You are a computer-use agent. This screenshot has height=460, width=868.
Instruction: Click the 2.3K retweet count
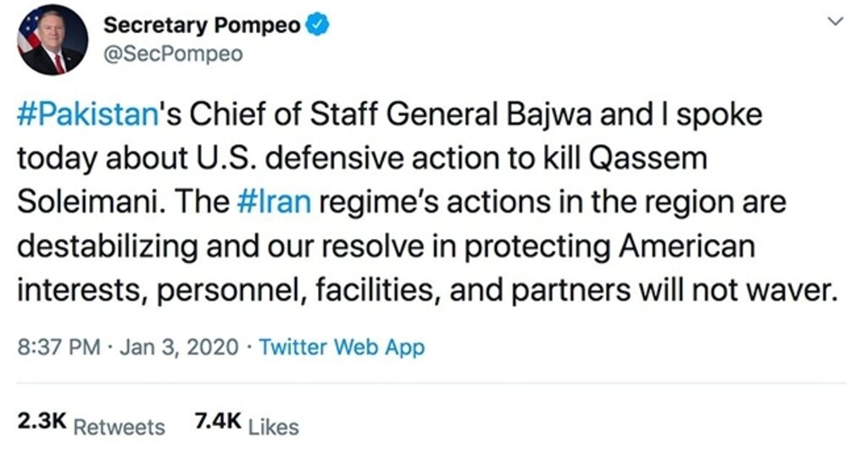pyautogui.click(x=42, y=424)
